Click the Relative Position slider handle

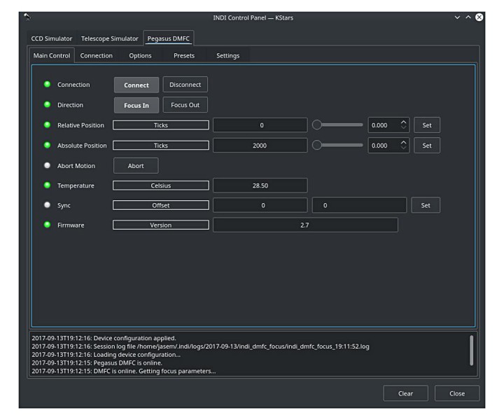pos(317,125)
